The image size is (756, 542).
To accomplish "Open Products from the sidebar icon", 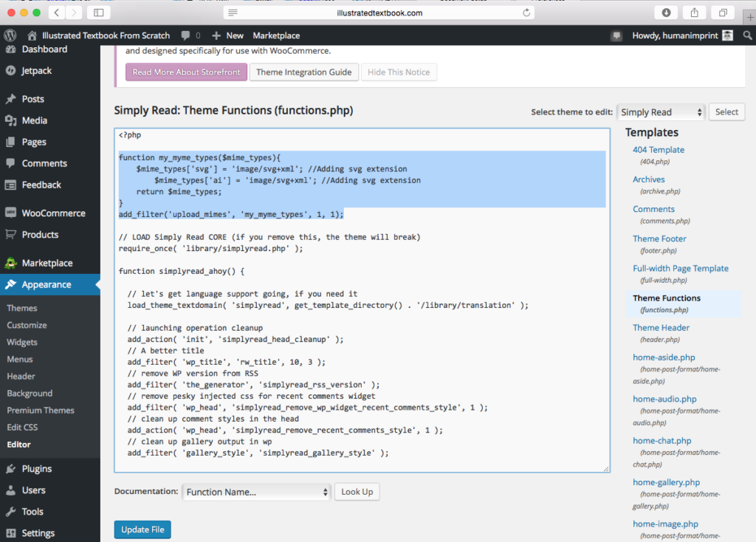I will [11, 235].
